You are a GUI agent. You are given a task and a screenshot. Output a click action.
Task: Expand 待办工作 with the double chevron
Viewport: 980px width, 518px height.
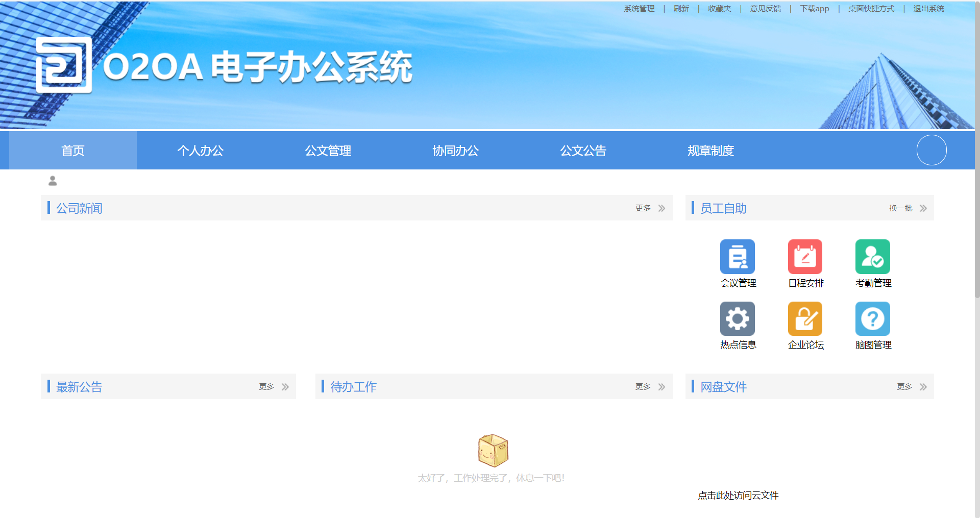click(661, 387)
